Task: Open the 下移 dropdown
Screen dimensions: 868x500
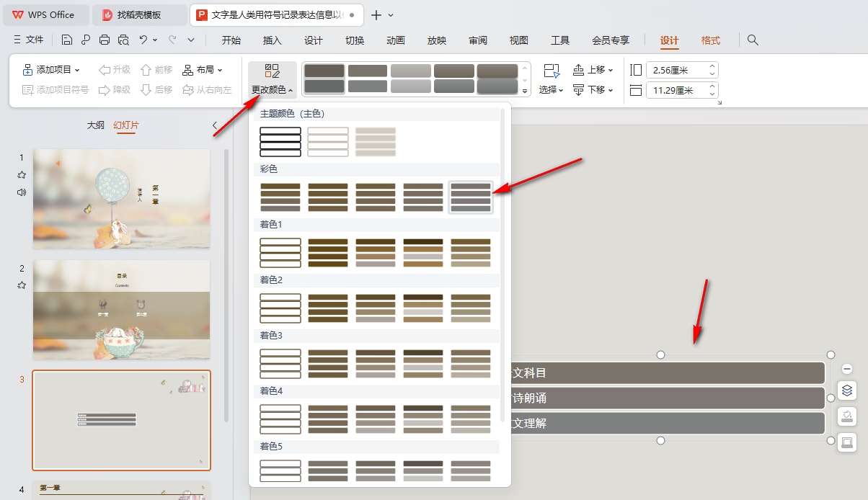Action: [593, 90]
